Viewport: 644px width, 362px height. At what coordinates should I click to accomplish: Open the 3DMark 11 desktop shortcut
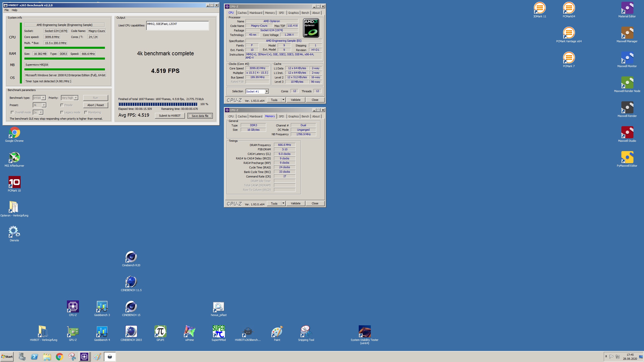pyautogui.click(x=540, y=10)
